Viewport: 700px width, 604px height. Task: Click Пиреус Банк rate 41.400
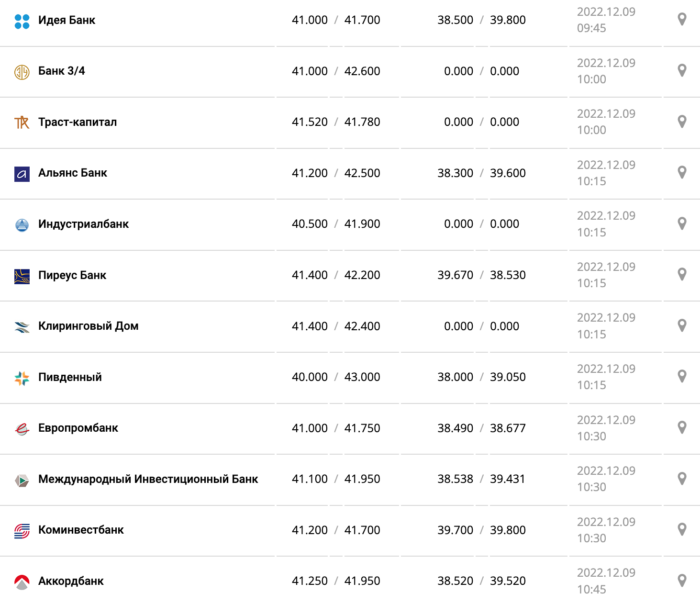(x=310, y=275)
